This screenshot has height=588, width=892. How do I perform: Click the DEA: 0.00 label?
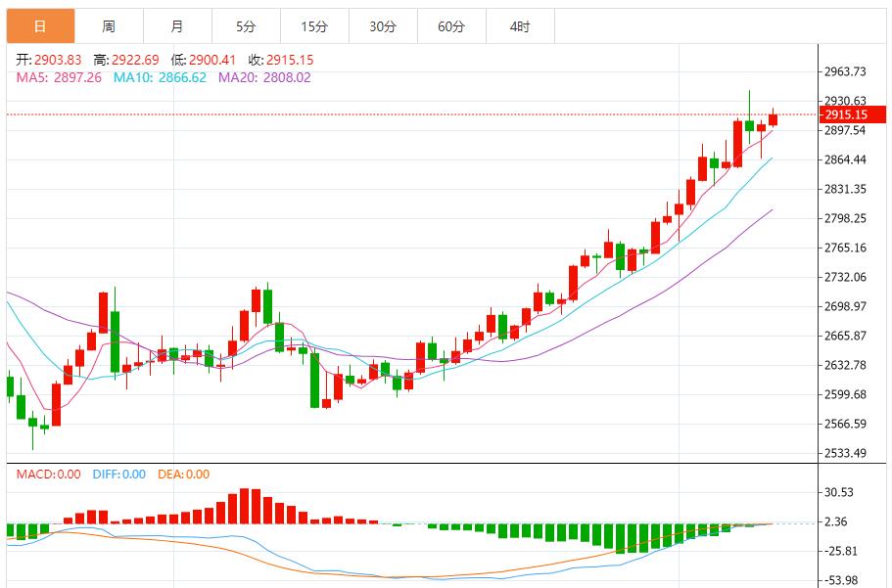click(185, 475)
